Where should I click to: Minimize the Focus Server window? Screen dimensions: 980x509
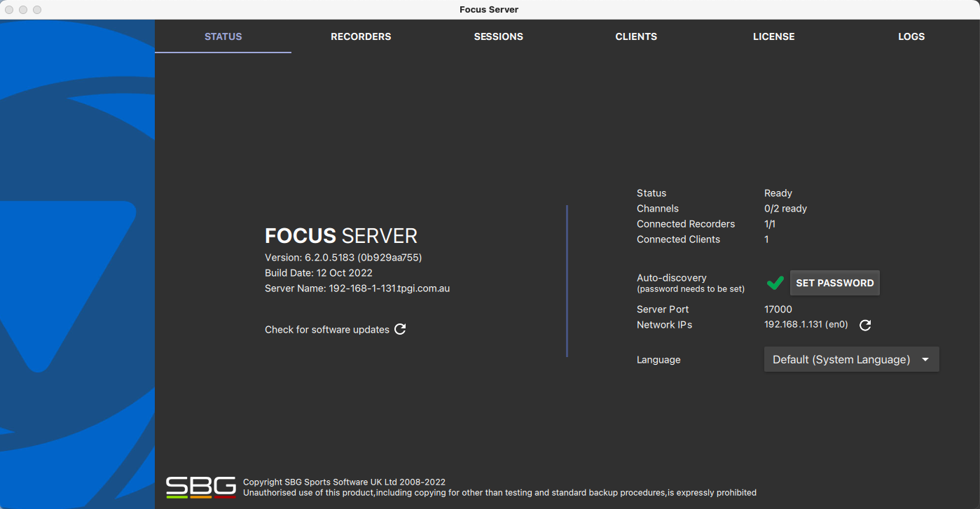(x=23, y=10)
